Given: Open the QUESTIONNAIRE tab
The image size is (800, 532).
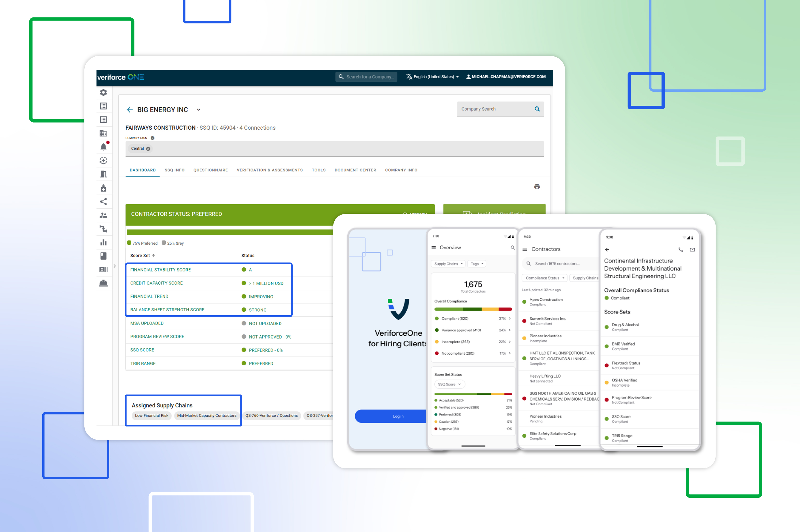Looking at the screenshot, I should [x=210, y=170].
